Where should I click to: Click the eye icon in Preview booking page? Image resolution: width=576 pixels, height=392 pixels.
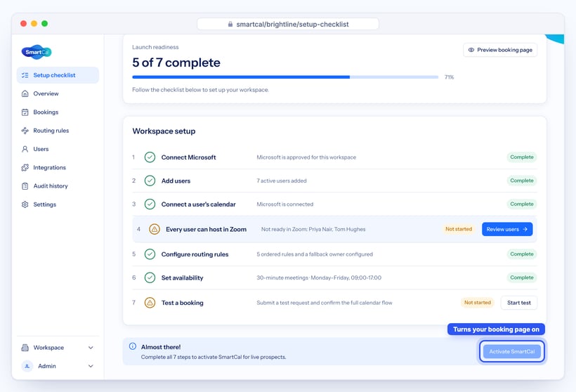click(471, 50)
